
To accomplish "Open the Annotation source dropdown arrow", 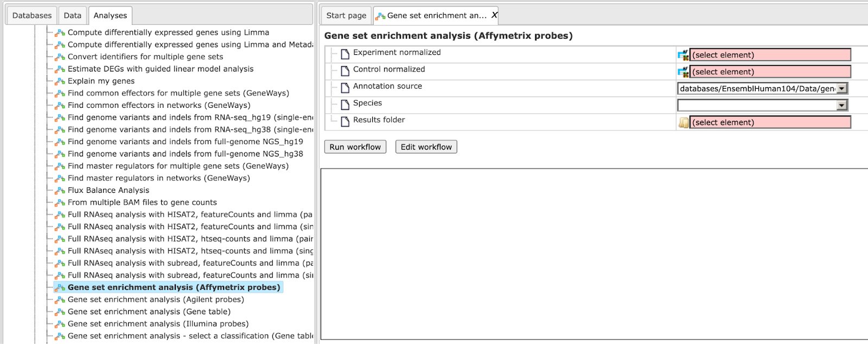I will [x=842, y=88].
